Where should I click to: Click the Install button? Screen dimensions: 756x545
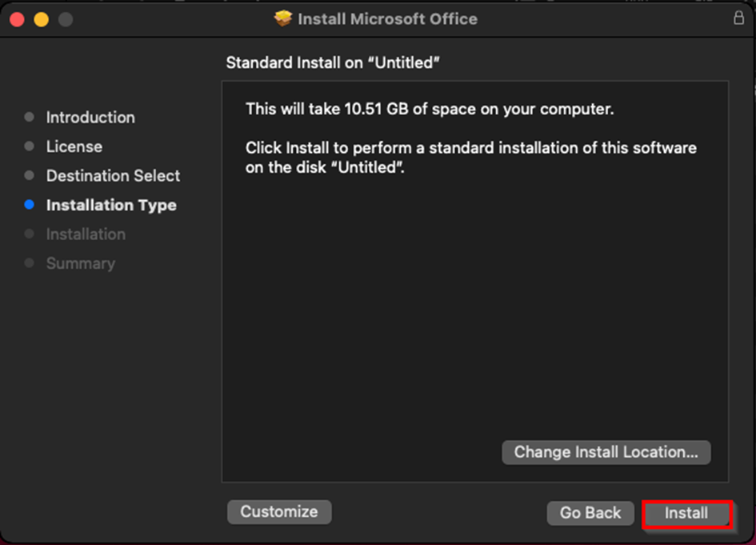tap(686, 513)
